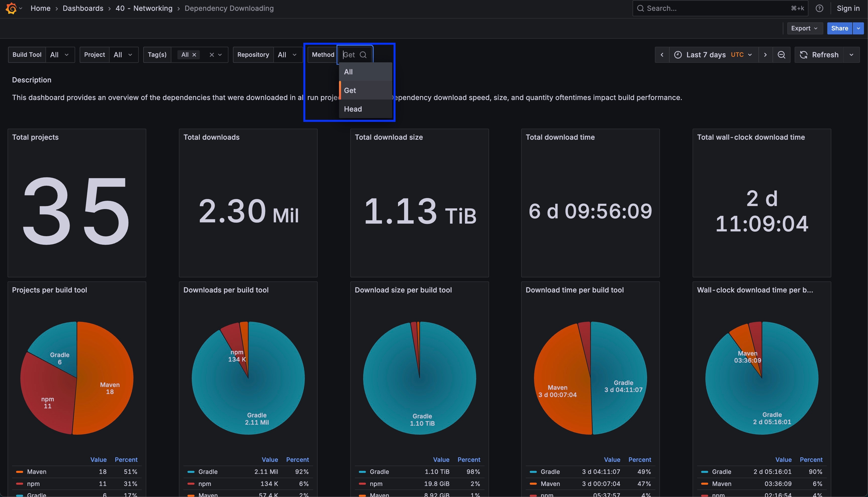
Task: Select "All" from the Method options list
Action: (348, 72)
